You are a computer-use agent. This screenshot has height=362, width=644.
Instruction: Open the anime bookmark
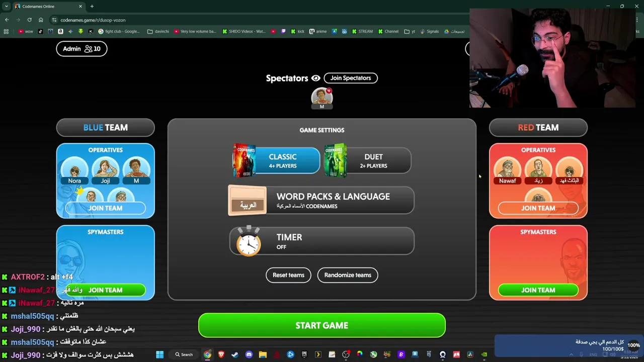tap(318, 31)
